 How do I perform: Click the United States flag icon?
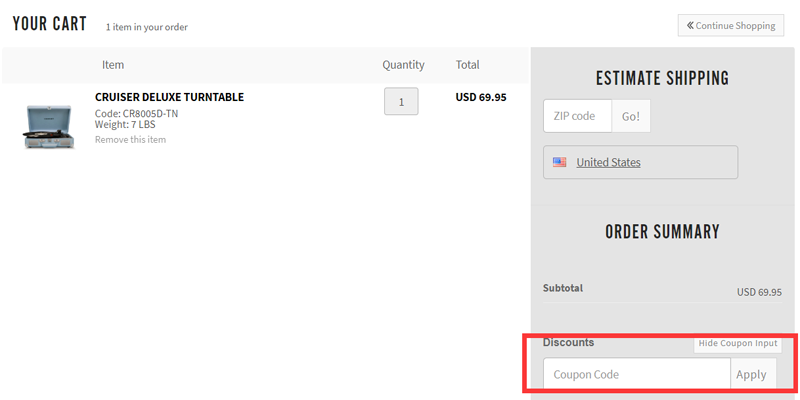(x=560, y=162)
